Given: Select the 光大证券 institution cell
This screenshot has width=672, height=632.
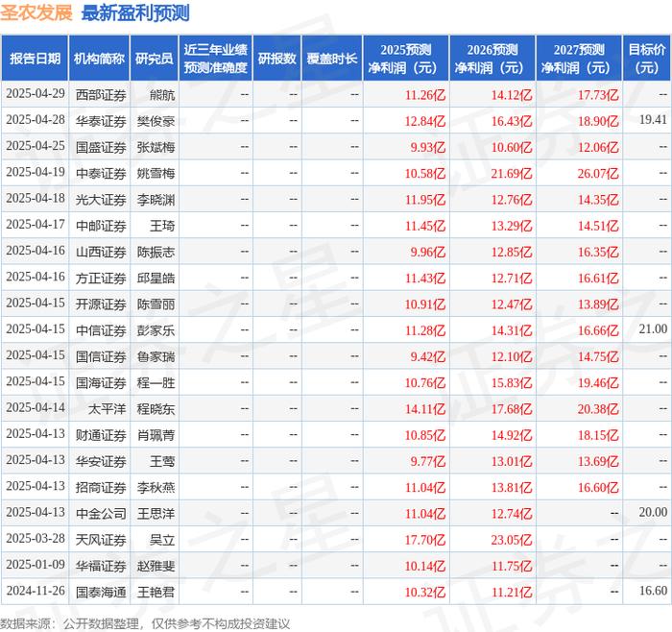Looking at the screenshot, I should pos(101,200).
